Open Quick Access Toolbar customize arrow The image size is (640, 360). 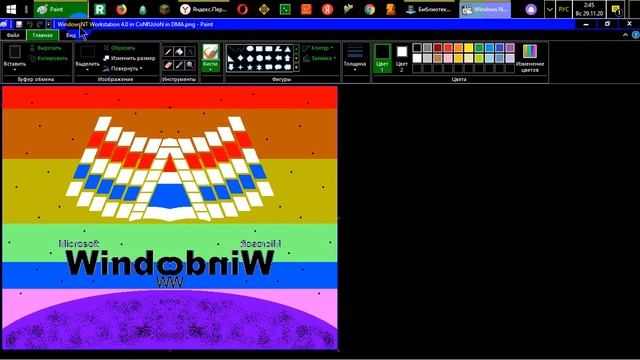48,24
